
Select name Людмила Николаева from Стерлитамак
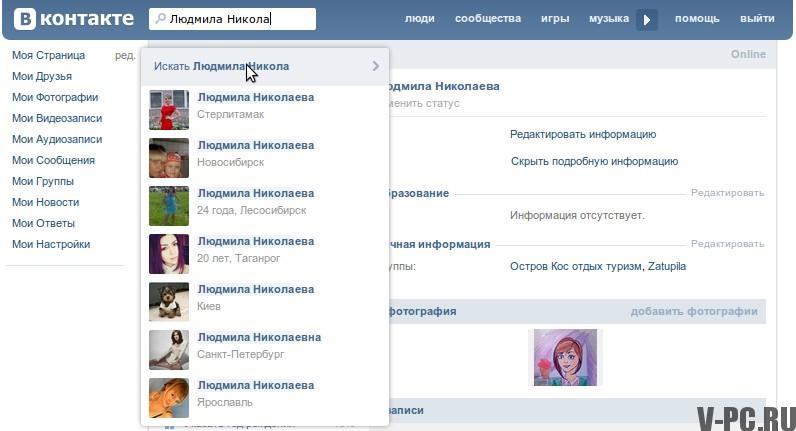point(256,97)
